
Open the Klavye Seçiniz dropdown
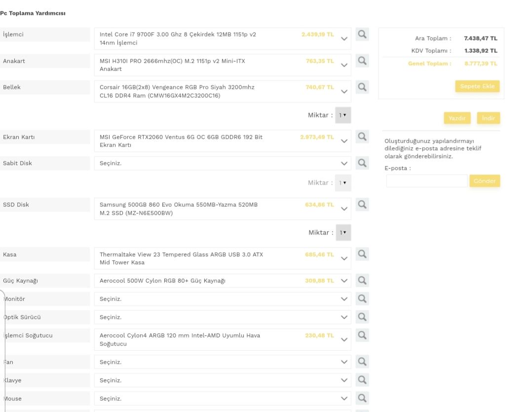pyautogui.click(x=223, y=380)
